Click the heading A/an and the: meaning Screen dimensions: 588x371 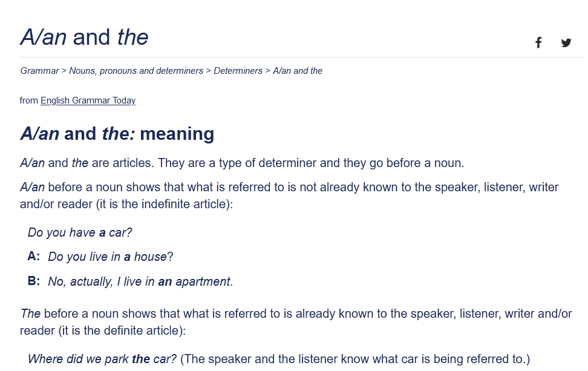point(117,134)
